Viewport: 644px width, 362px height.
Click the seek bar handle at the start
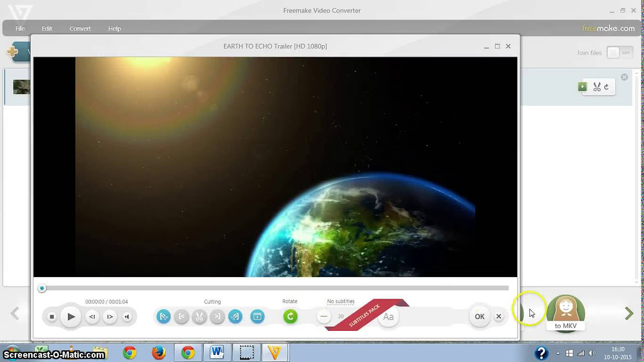(42, 288)
